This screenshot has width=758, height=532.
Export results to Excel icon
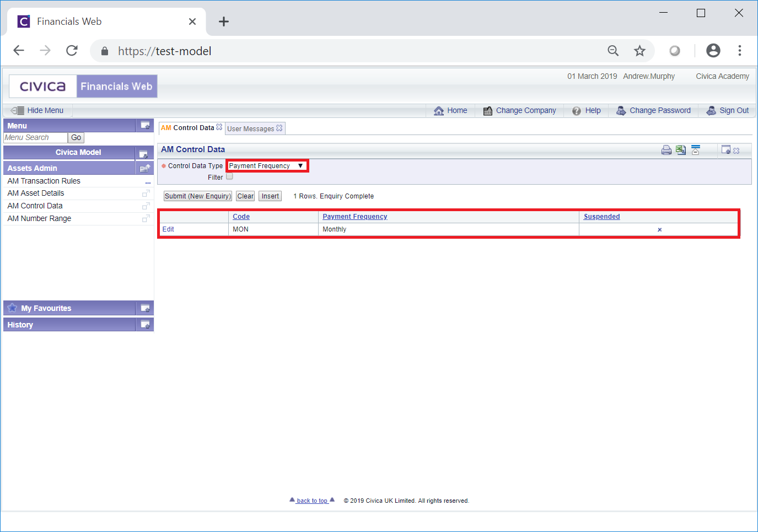coord(681,150)
